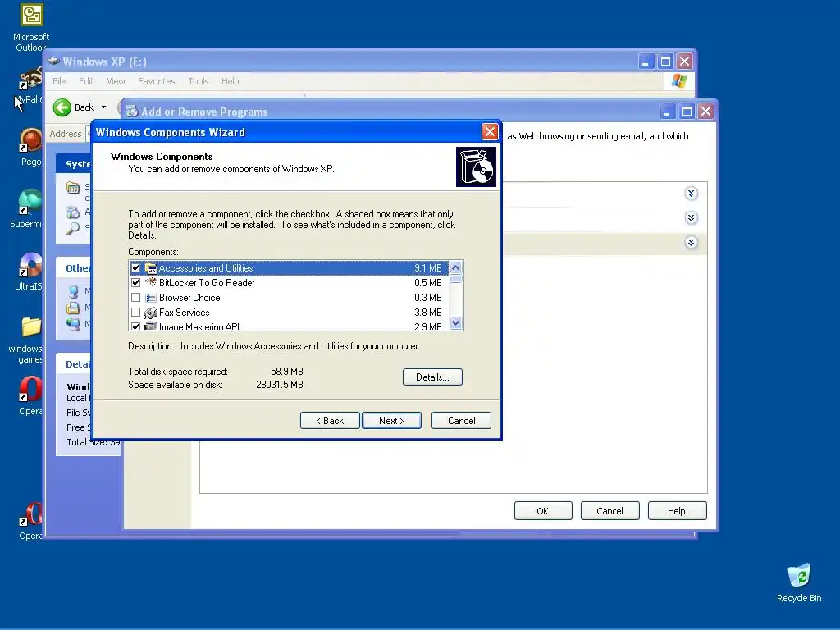Click the Windows flag logo in Explorer

pyautogui.click(x=679, y=81)
